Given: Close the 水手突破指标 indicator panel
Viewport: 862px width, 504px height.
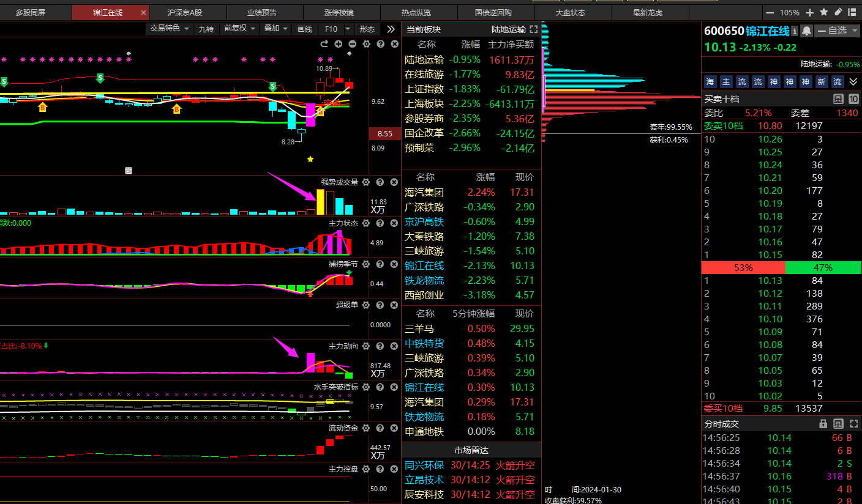Looking at the screenshot, I should tap(394, 387).
